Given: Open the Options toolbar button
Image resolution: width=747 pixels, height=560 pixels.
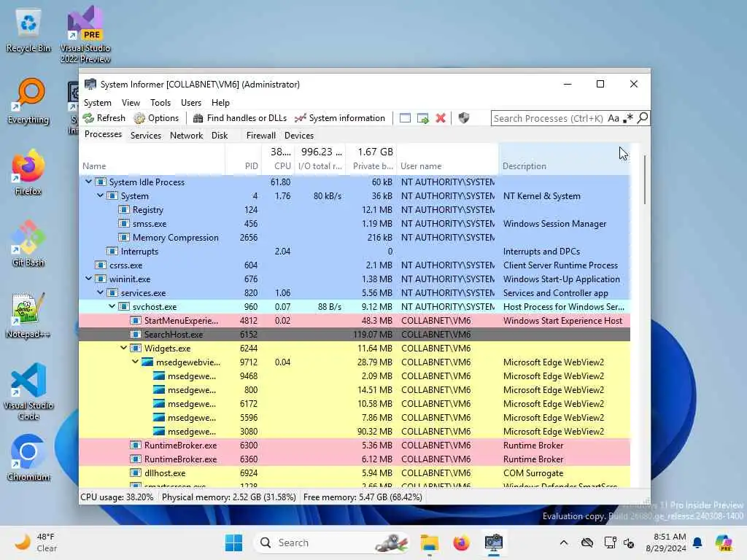Looking at the screenshot, I should click(x=156, y=118).
